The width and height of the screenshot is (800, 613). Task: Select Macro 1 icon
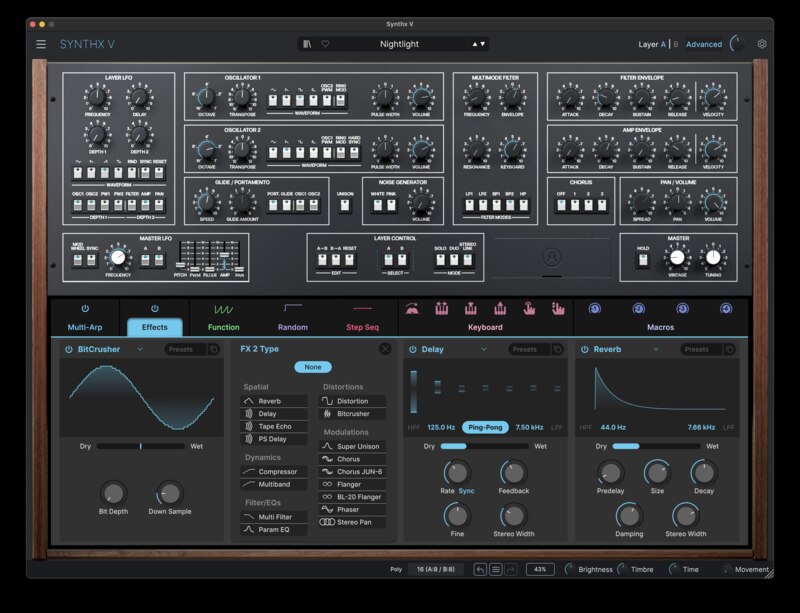click(x=595, y=309)
